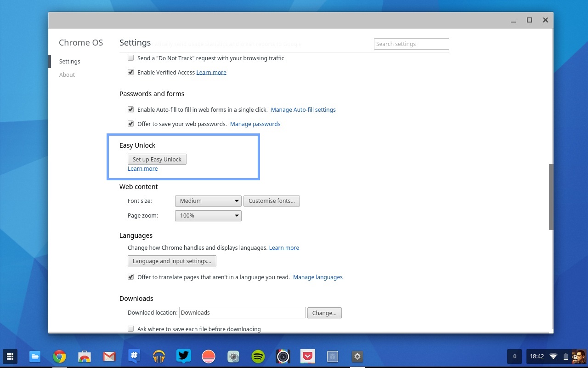Screen dimensions: 588x368
Task: Expand the Font size dropdown
Action: coord(208,201)
